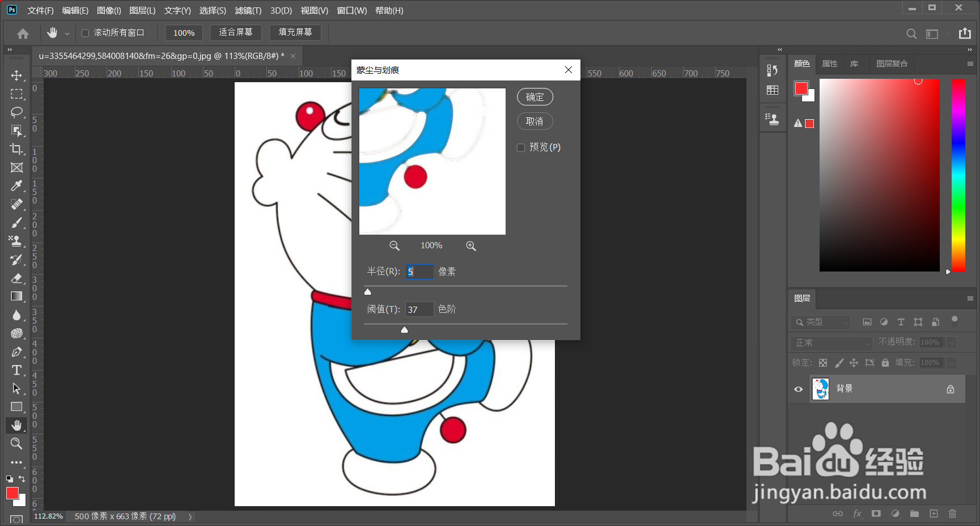Image resolution: width=980 pixels, height=526 pixels.
Task: Open the 文件(F) menu
Action: pyautogui.click(x=40, y=11)
